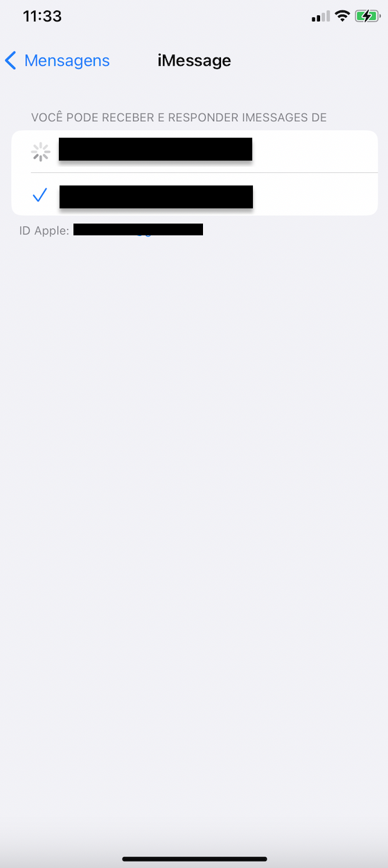This screenshot has width=388, height=868.
Task: Tap the VOCÊ PODE RECEBER section header
Action: tap(179, 118)
